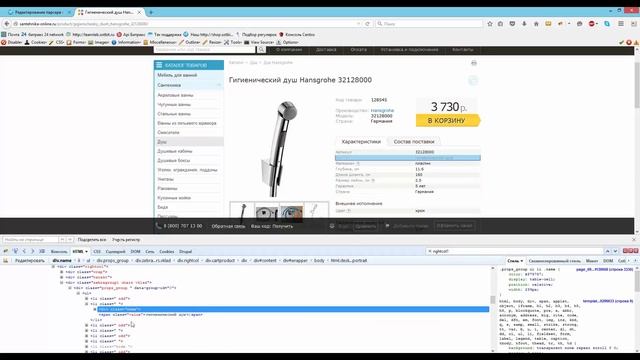Select div.cartproduct in Firebug breadcrumb
The width and height of the screenshot is (640, 360).
tap(220, 260)
